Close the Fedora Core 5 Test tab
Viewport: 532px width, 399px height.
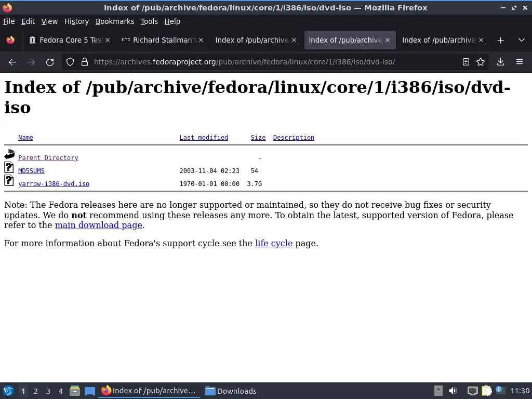(x=108, y=40)
